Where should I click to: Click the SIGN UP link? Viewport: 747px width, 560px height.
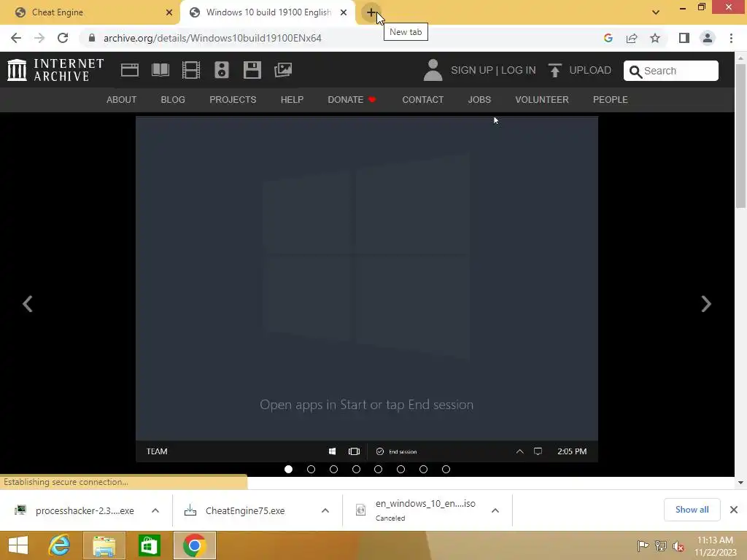click(472, 70)
